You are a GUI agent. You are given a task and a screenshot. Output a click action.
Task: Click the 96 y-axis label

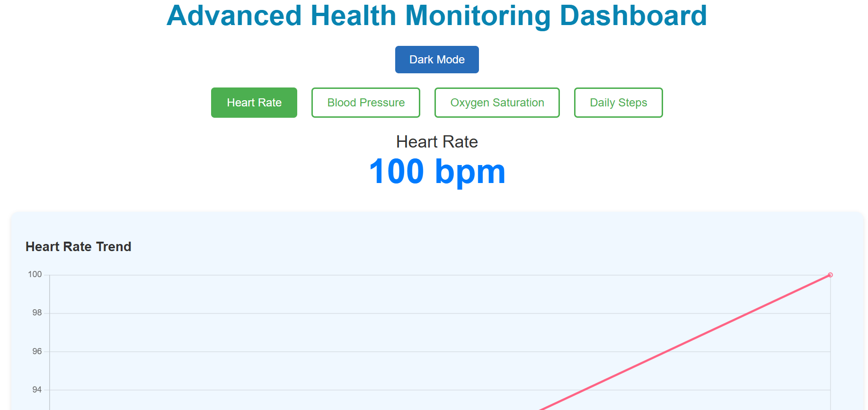[37, 351]
